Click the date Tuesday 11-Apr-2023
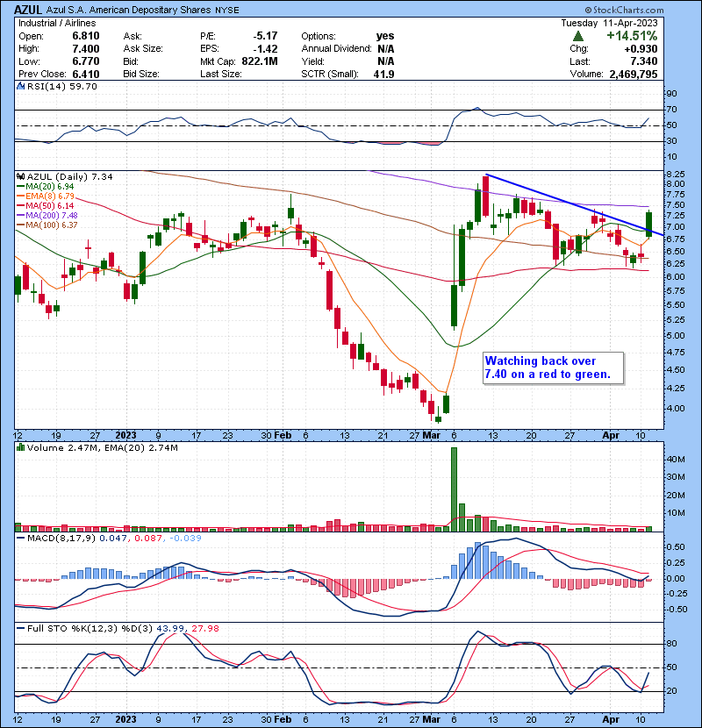The image size is (702, 728). [609, 23]
